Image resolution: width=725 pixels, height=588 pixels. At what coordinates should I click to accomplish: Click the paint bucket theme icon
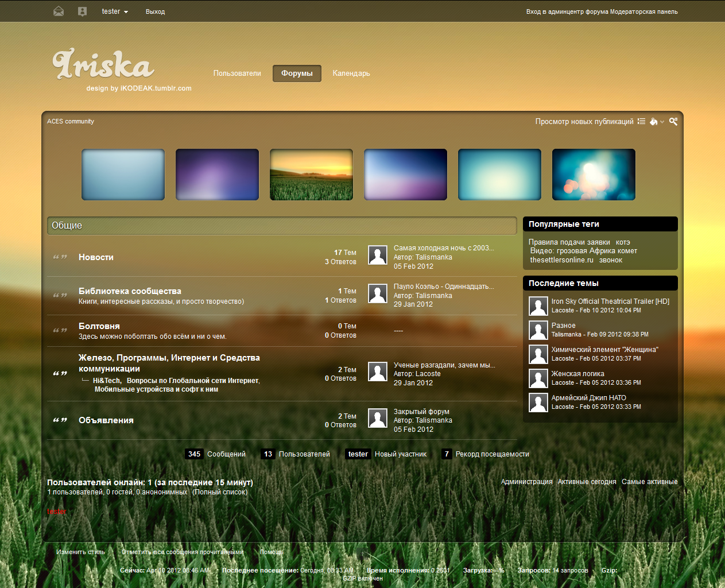(x=653, y=121)
